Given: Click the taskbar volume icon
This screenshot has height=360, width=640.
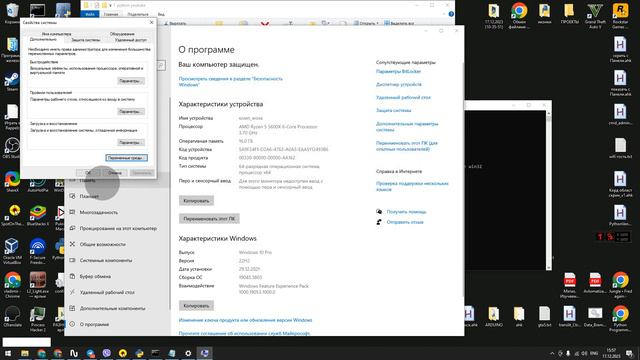Looking at the screenshot, I should point(584,353).
